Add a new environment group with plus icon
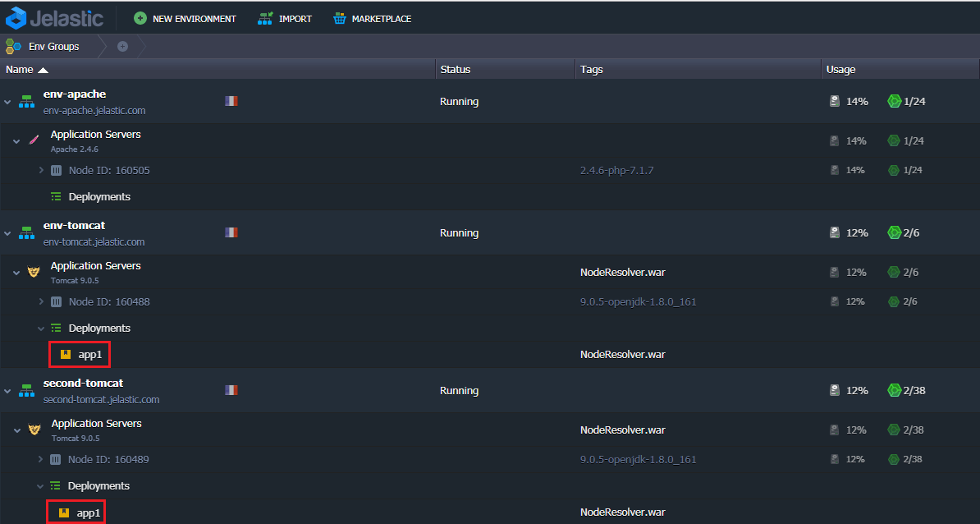The width and height of the screenshot is (980, 524). point(122,46)
